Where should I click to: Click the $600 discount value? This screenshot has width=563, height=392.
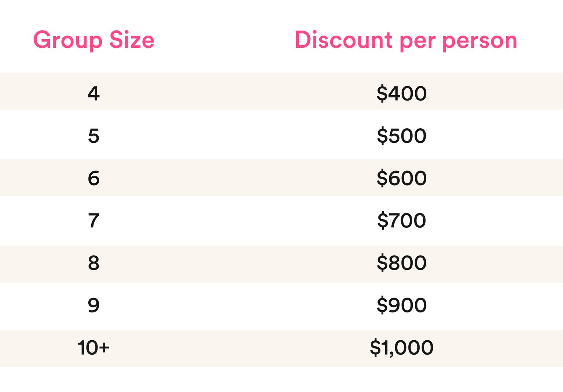coord(402,178)
